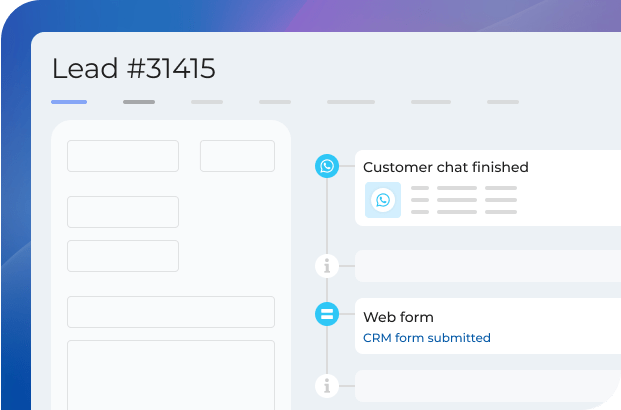Open WhatsApp thumbnail inside Customer chat card
The height and width of the screenshot is (410, 621).
(383, 200)
